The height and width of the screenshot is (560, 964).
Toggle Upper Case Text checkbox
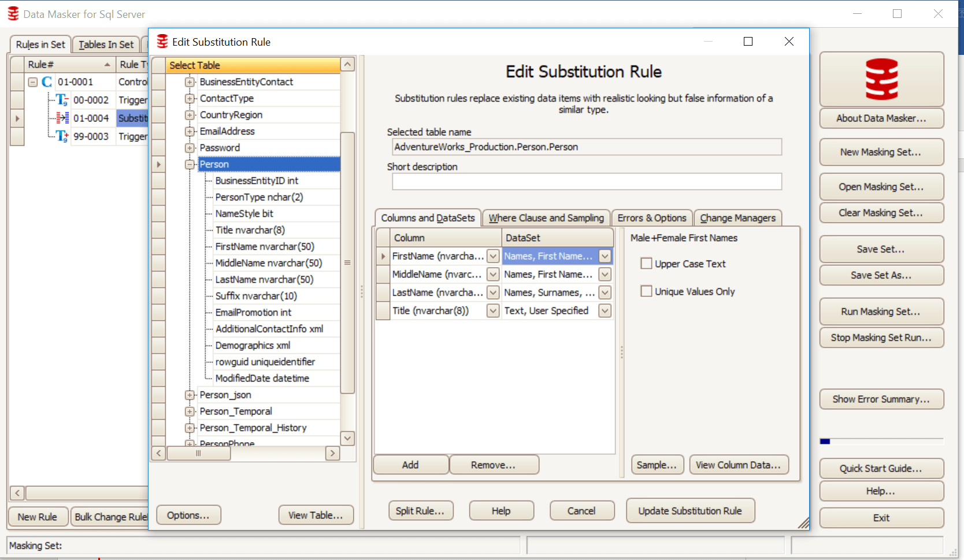pos(647,264)
